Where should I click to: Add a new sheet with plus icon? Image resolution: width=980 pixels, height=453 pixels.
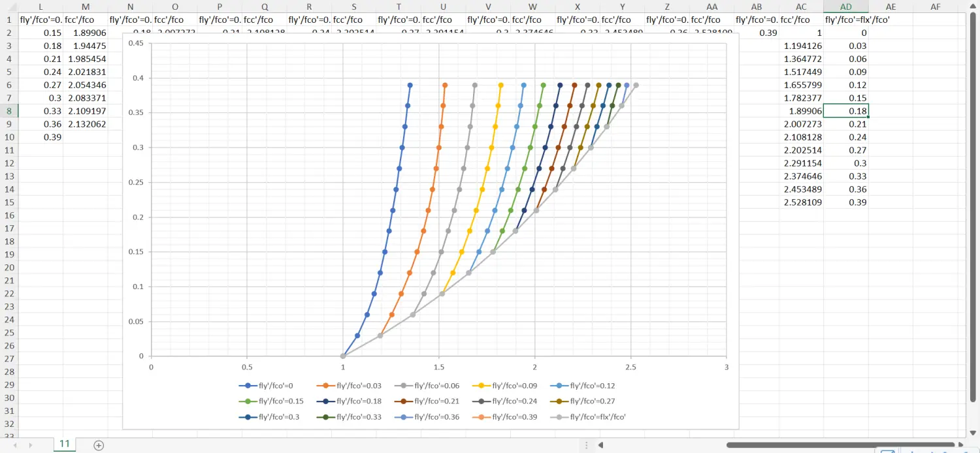(99, 445)
